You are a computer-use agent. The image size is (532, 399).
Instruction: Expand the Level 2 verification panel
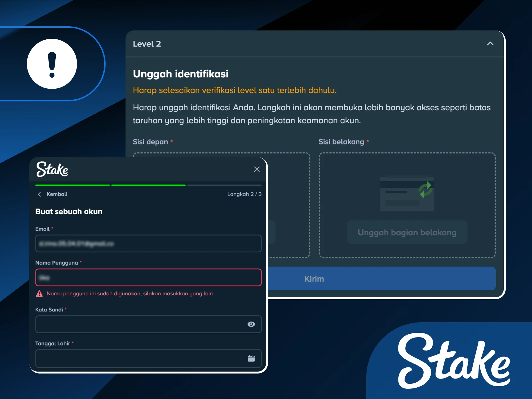(x=490, y=44)
